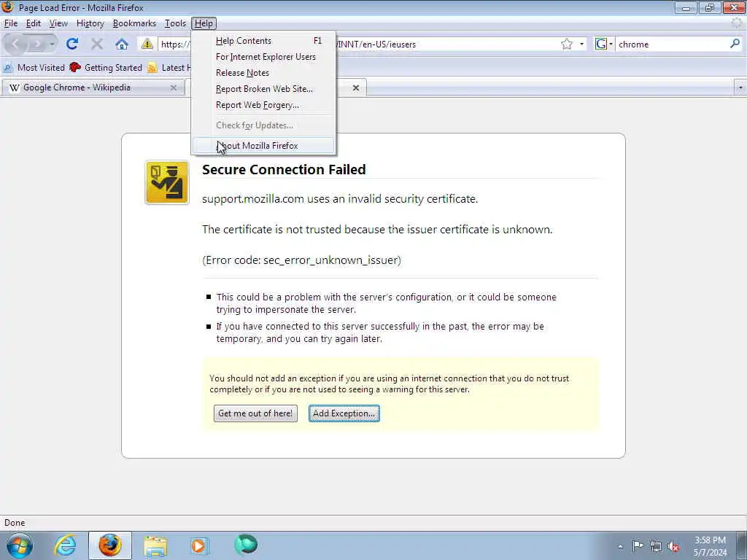Open the Latest Headlines RSS feed bookmark
Viewport: 747px width, 560px height.
[169, 68]
